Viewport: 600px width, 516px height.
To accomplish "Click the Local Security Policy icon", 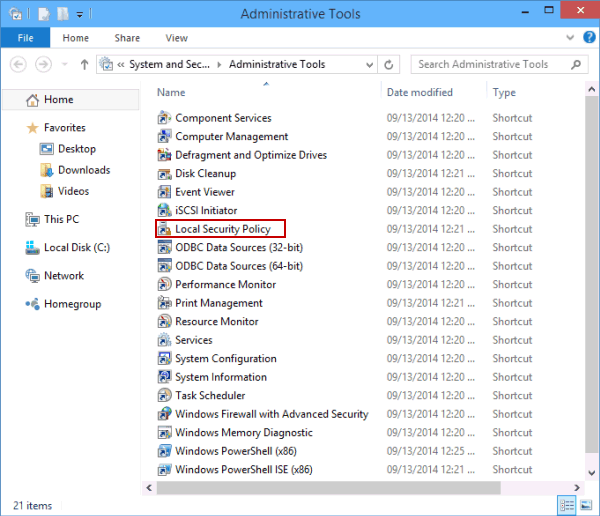I will 165,229.
